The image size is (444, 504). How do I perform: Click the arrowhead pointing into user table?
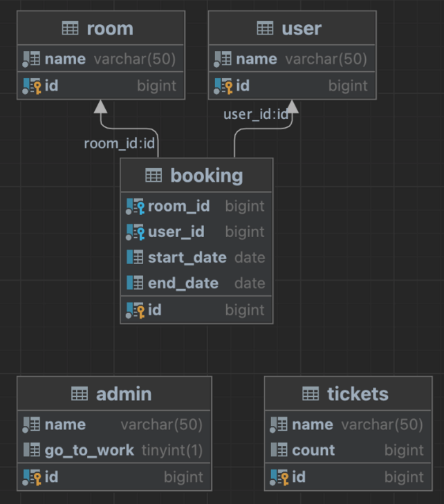click(292, 106)
